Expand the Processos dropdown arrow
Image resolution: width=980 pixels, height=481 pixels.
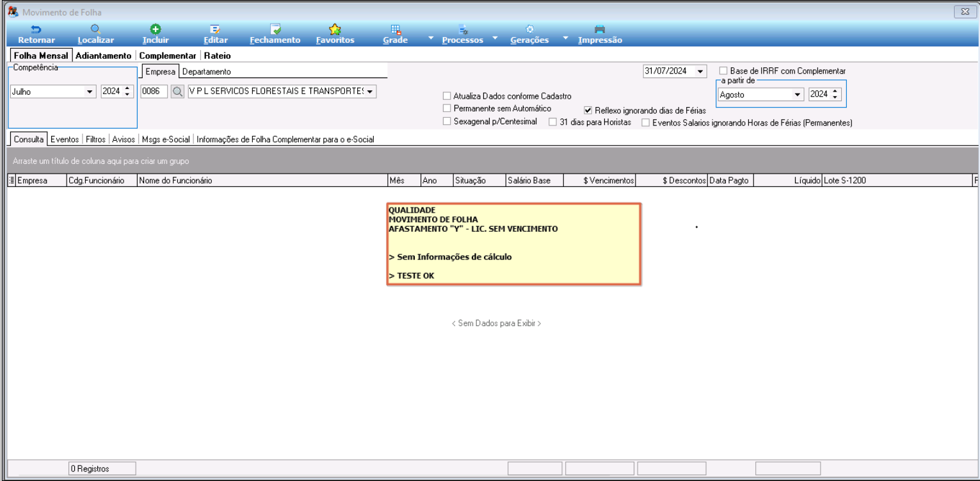(x=495, y=38)
